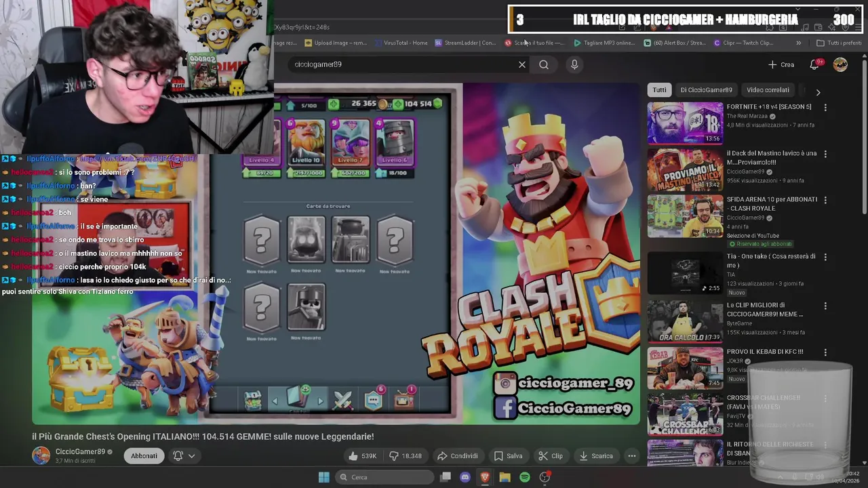The height and width of the screenshot is (488, 868).
Task: Open the Tutti i preferiti folder
Action: pyautogui.click(x=839, y=43)
